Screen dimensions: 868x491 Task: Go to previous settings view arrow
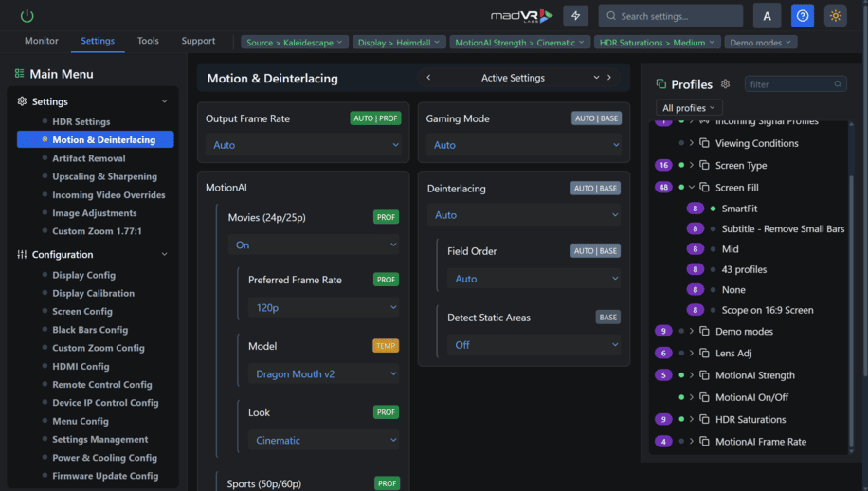click(428, 78)
